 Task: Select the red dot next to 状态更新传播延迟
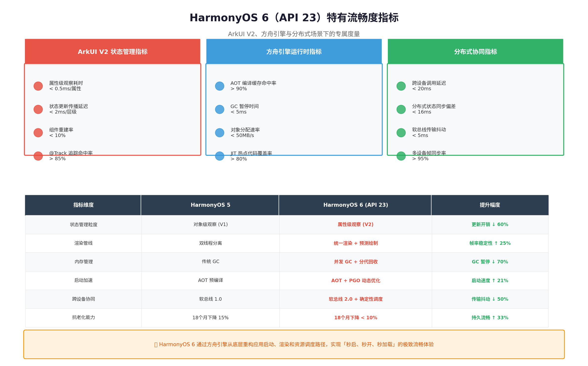pos(38,109)
